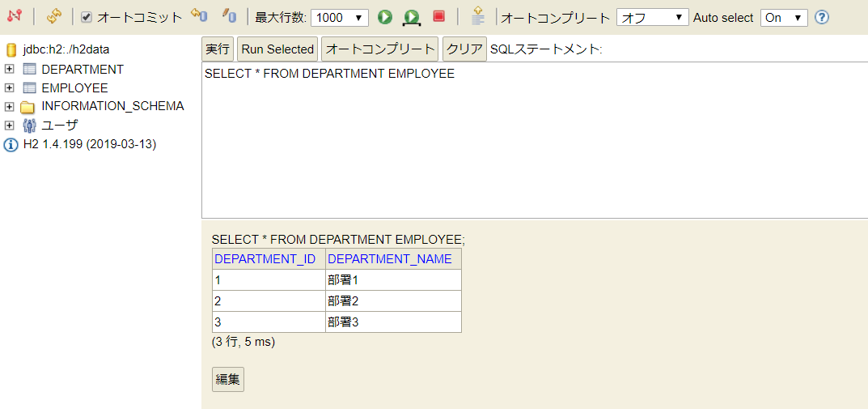The width and height of the screenshot is (868, 409).
Task: Click the H2 1.4.199 version text
Action: point(90,145)
